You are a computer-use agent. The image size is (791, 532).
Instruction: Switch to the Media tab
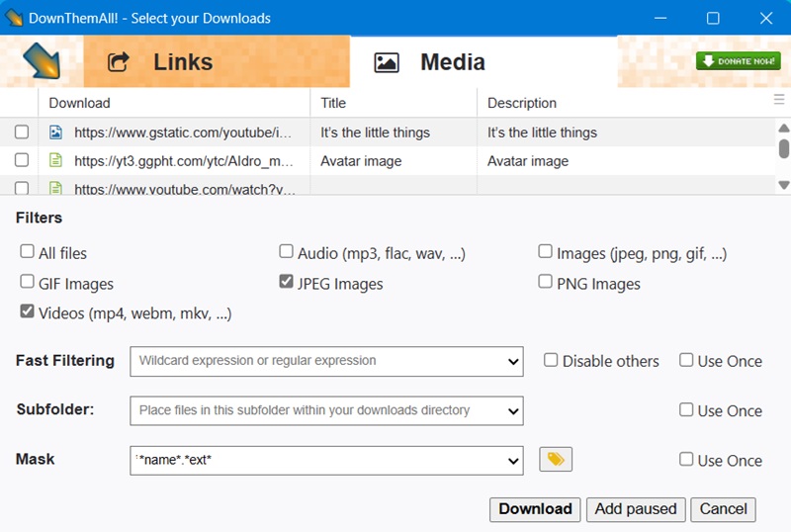[483, 61]
